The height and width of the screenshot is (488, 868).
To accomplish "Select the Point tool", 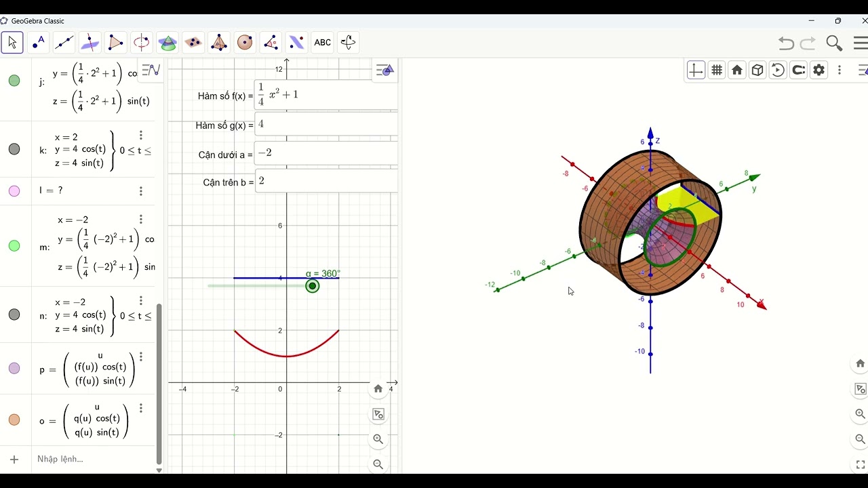I will coord(38,43).
